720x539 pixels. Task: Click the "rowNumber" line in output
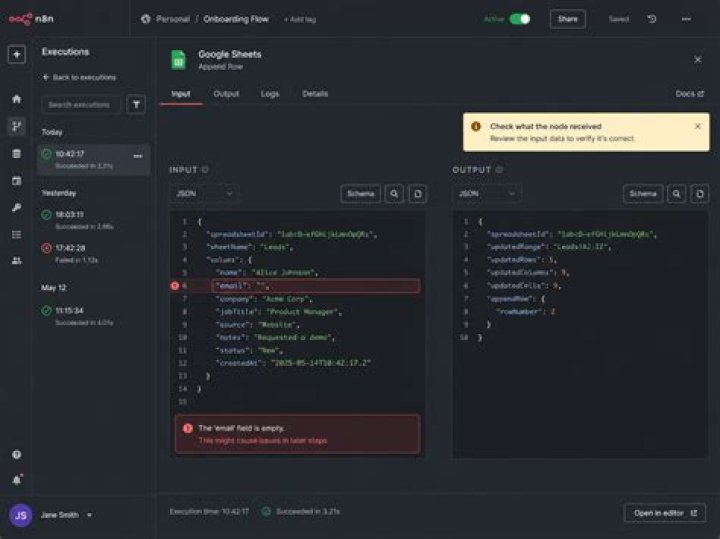click(526, 312)
